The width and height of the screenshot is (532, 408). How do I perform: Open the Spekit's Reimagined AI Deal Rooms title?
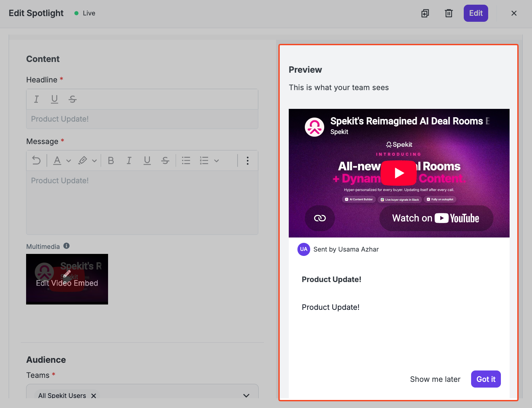coord(410,121)
